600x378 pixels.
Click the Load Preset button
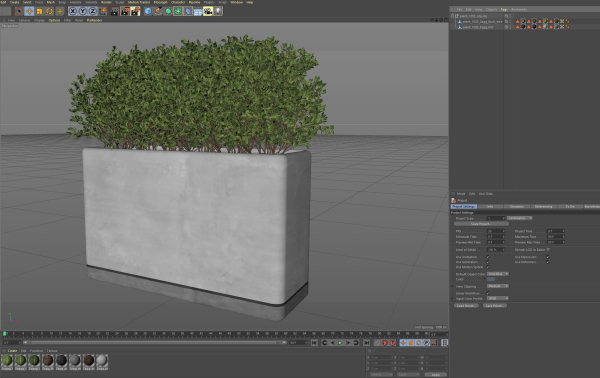click(466, 306)
